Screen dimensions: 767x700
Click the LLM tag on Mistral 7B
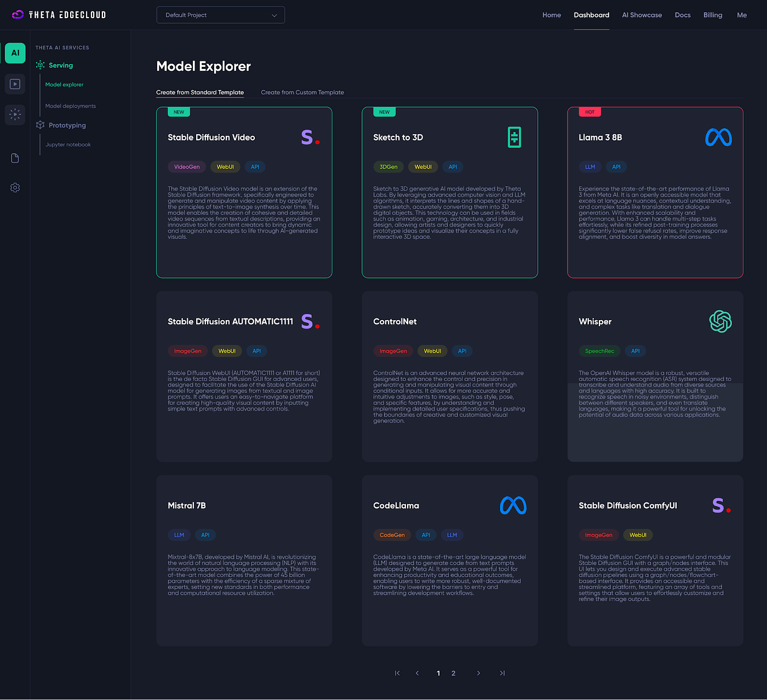179,535
